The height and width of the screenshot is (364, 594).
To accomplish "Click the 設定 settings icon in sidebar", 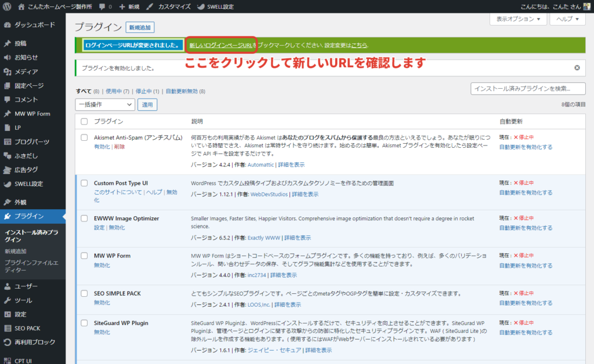I will (x=7, y=314).
